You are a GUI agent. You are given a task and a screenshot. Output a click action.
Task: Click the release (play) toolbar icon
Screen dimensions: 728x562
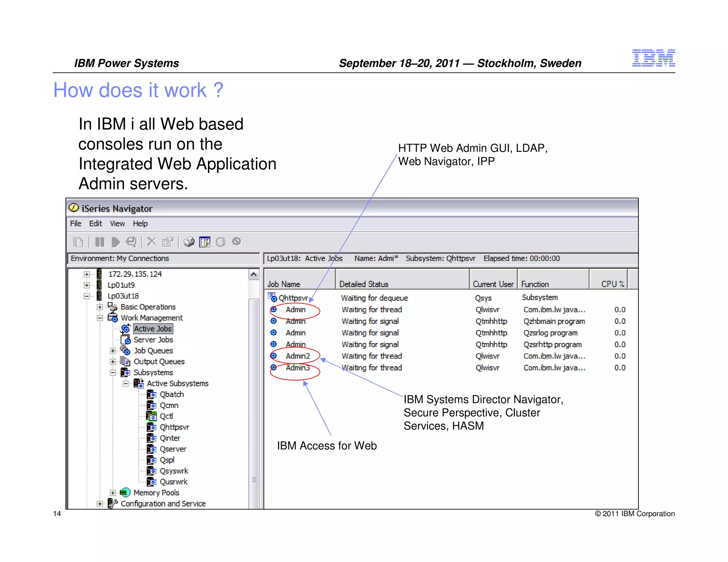[x=116, y=242]
